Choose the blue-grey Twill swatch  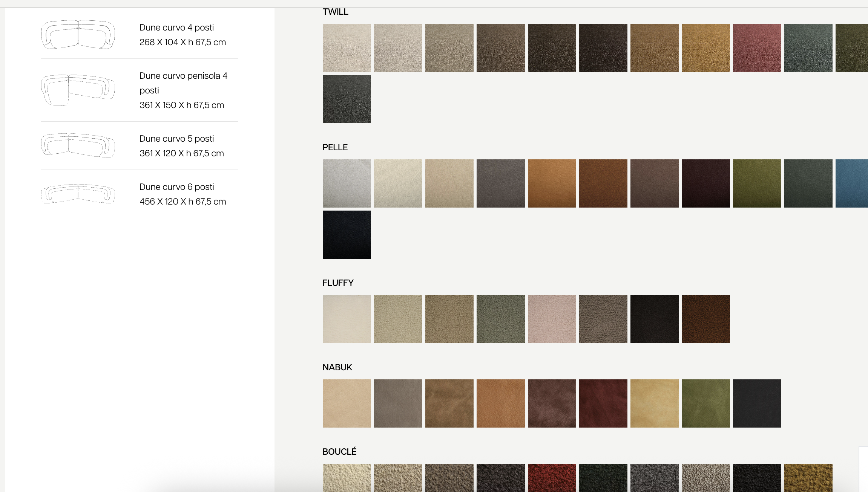point(808,48)
